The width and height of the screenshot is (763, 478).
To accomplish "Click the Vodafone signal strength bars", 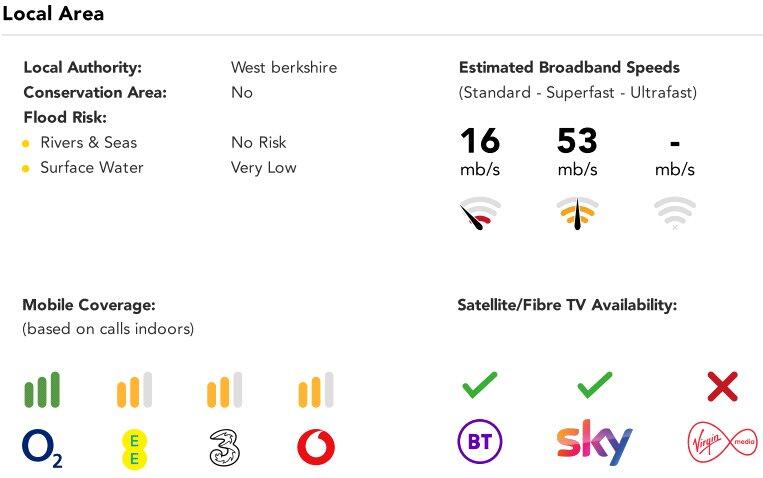I will coord(316,390).
